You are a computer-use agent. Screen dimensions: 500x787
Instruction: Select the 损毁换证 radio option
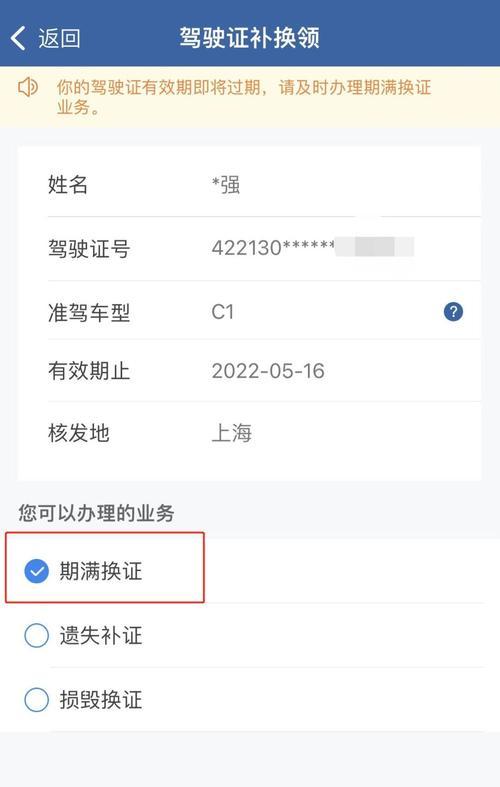tap(37, 699)
